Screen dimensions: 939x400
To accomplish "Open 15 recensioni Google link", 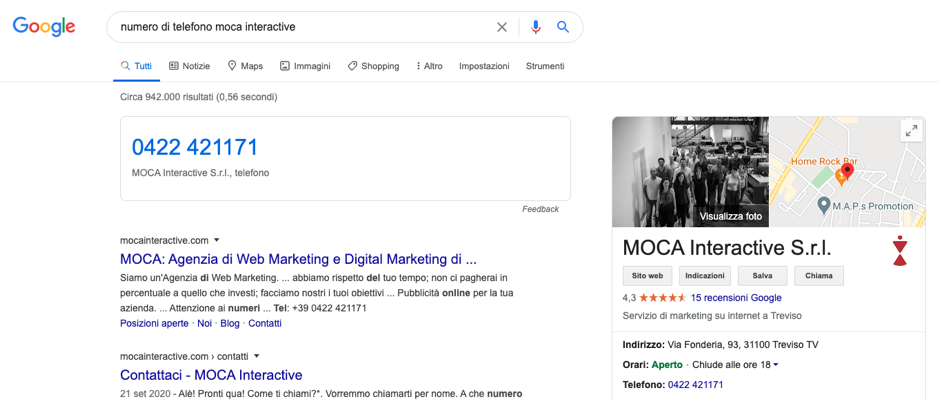I will point(736,298).
